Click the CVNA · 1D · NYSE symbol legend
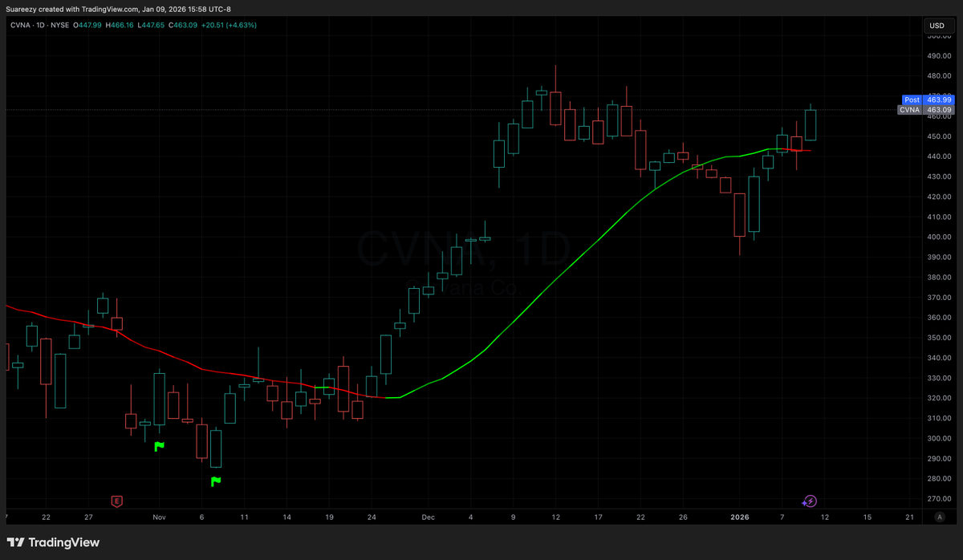 pos(39,25)
